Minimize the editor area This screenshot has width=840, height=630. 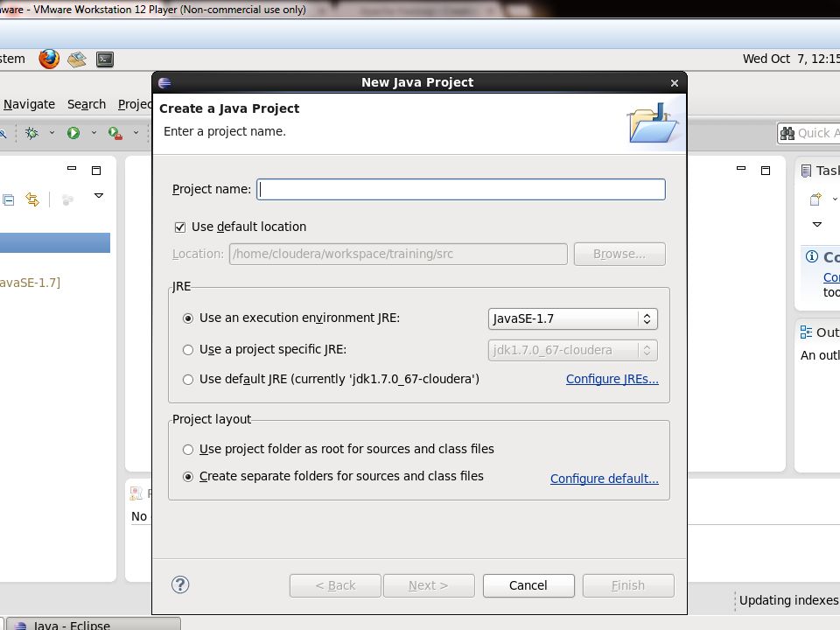[741, 168]
